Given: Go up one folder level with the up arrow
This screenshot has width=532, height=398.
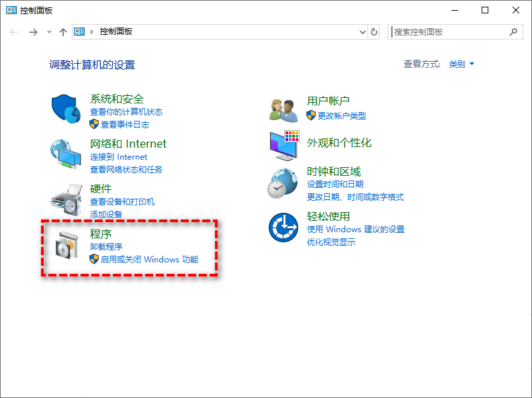Looking at the screenshot, I should pos(63,32).
